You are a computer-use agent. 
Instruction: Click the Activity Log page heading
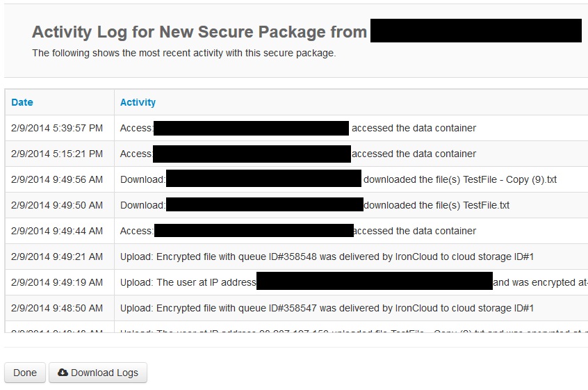[x=199, y=32]
